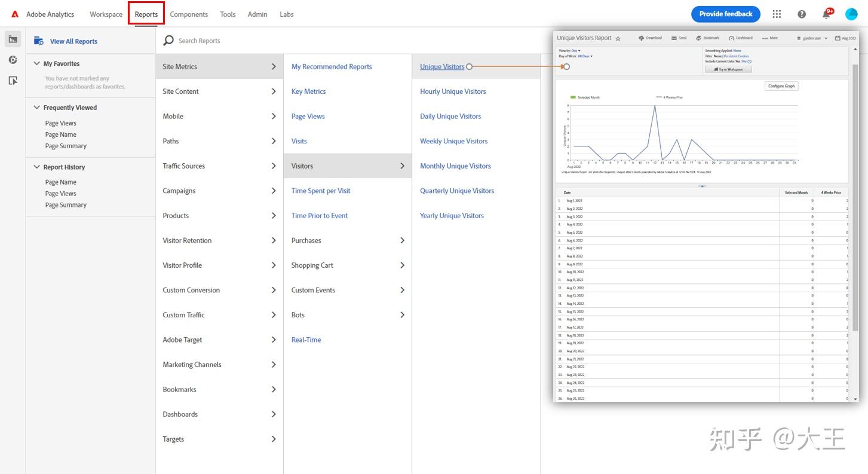Open the garden user report suite dropdown
Image resolution: width=868 pixels, height=474 pixels.
pos(812,37)
